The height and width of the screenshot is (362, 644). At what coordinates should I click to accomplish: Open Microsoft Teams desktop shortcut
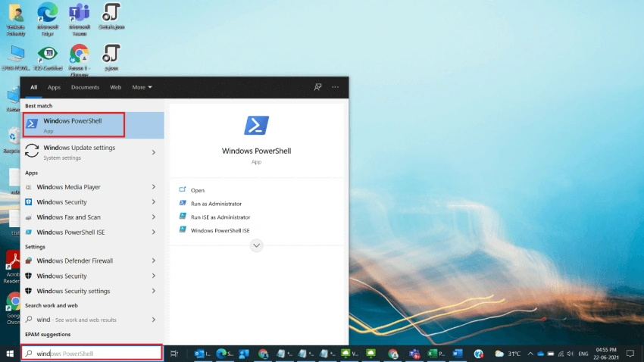pos(80,19)
